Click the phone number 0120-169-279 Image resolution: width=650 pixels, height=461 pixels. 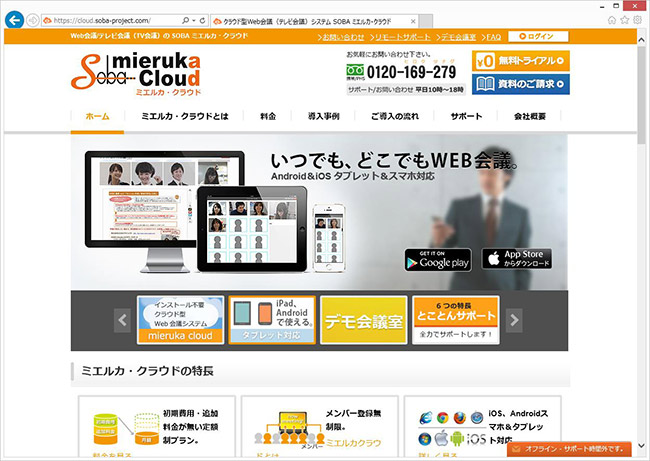point(411,73)
